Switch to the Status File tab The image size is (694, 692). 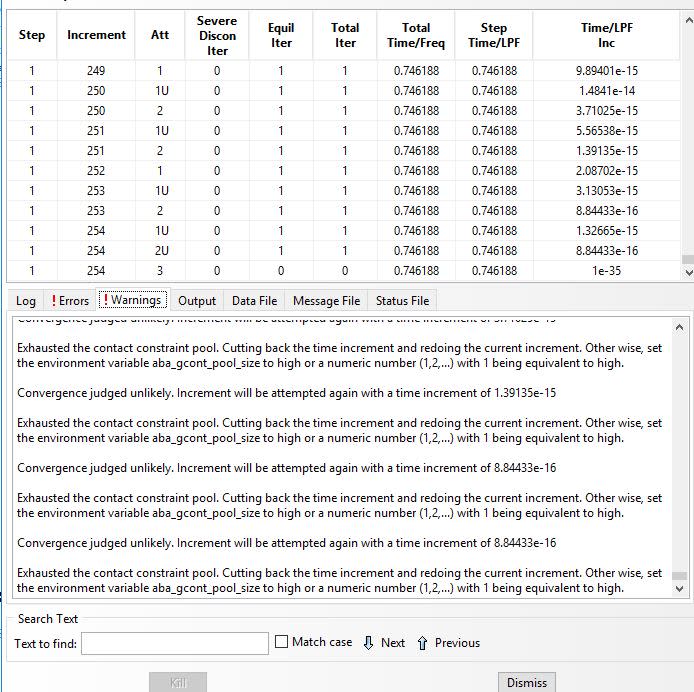[402, 301]
